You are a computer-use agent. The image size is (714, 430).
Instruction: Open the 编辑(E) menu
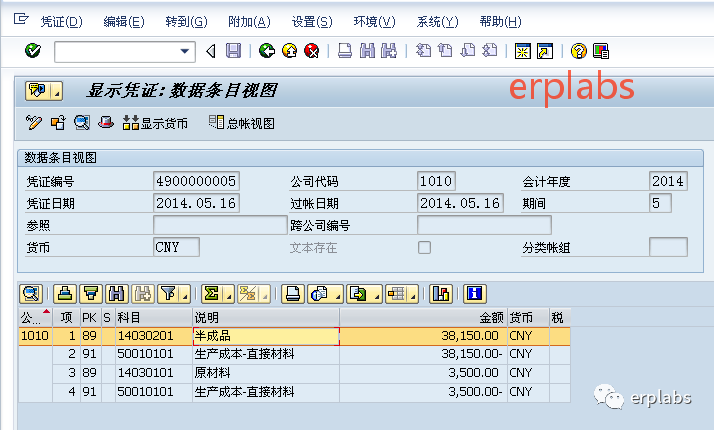coord(124,21)
